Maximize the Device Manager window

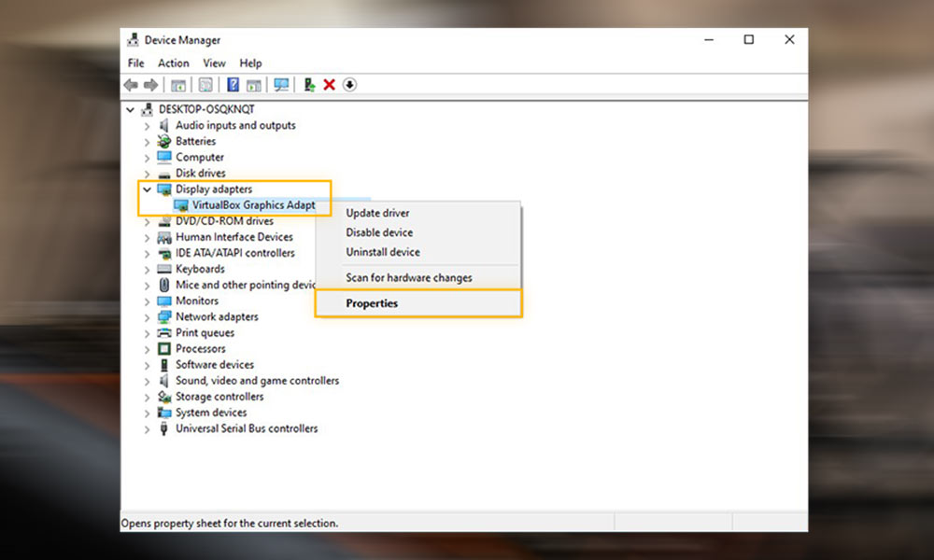click(x=749, y=40)
